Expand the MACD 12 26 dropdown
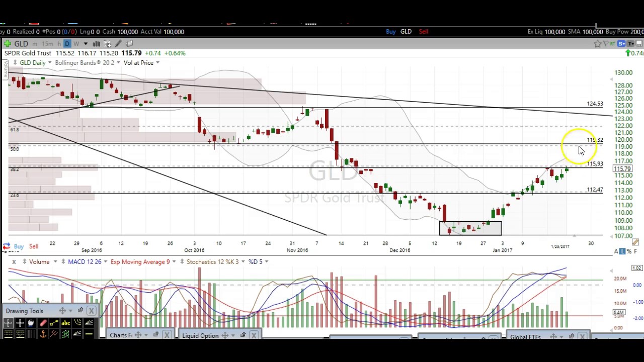The width and height of the screenshot is (644, 362). coord(105,262)
